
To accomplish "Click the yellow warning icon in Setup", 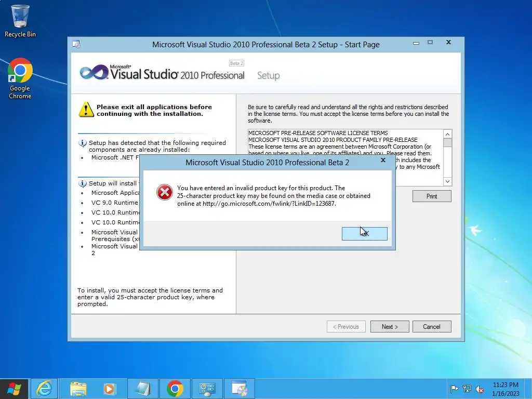I will coord(86,110).
